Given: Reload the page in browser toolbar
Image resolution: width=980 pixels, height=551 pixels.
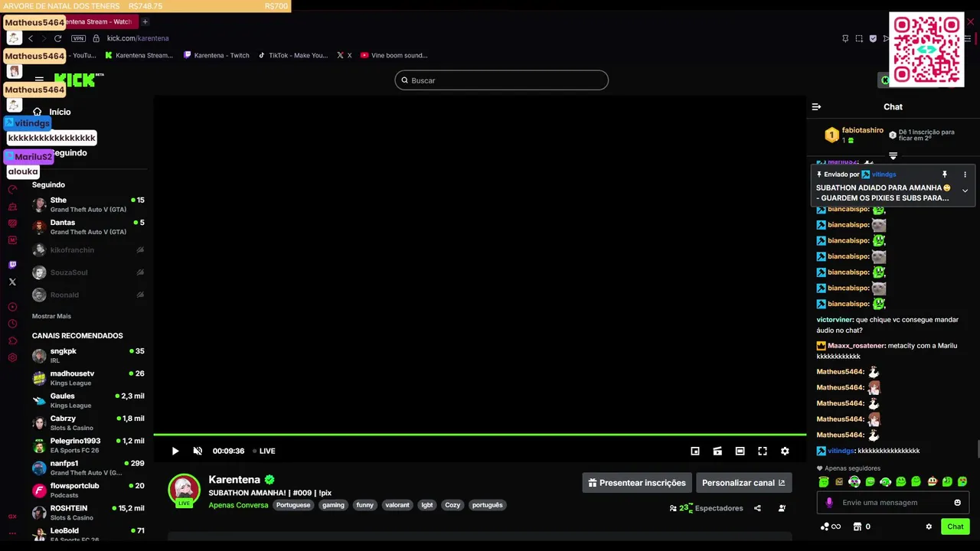Looking at the screenshot, I should (x=57, y=38).
